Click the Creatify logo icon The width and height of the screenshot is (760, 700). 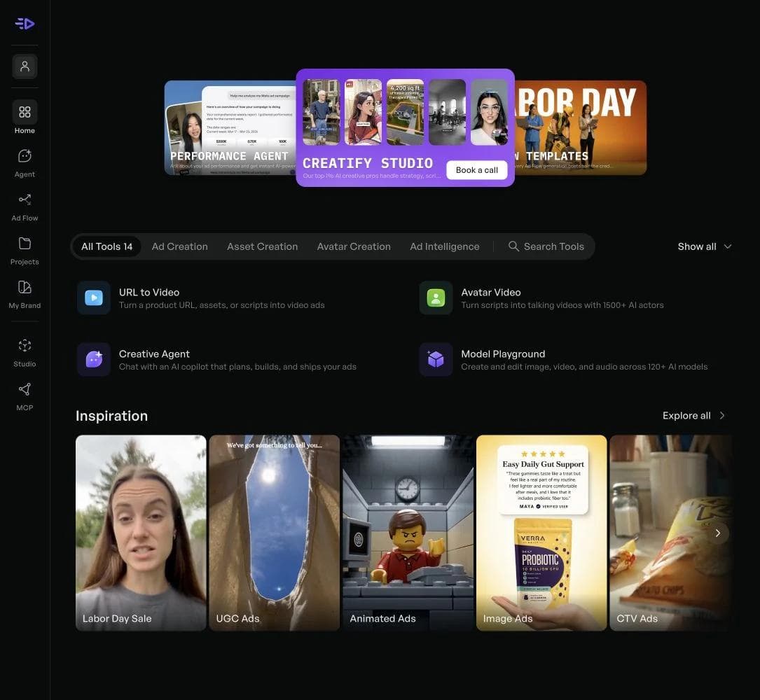pos(25,23)
